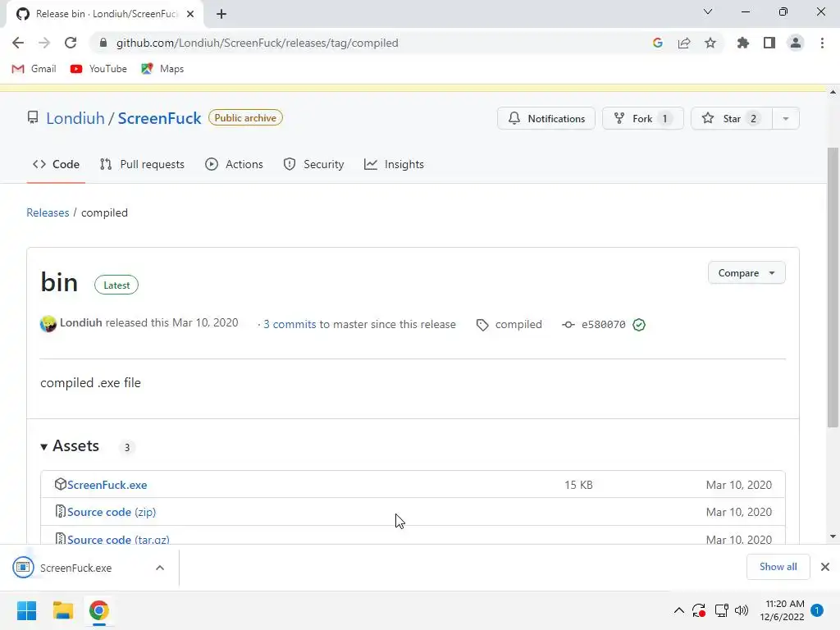Switch to the Security tab
This screenshot has width=840, height=630.
[313, 164]
